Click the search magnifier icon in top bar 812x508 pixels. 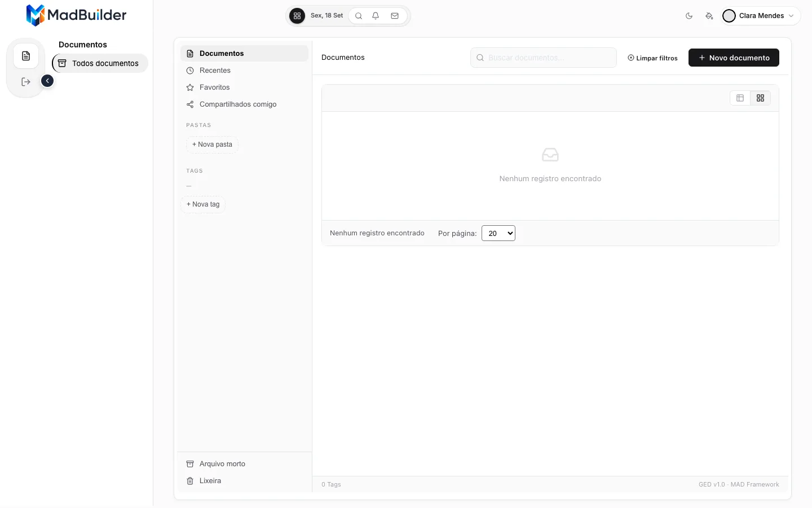point(359,16)
